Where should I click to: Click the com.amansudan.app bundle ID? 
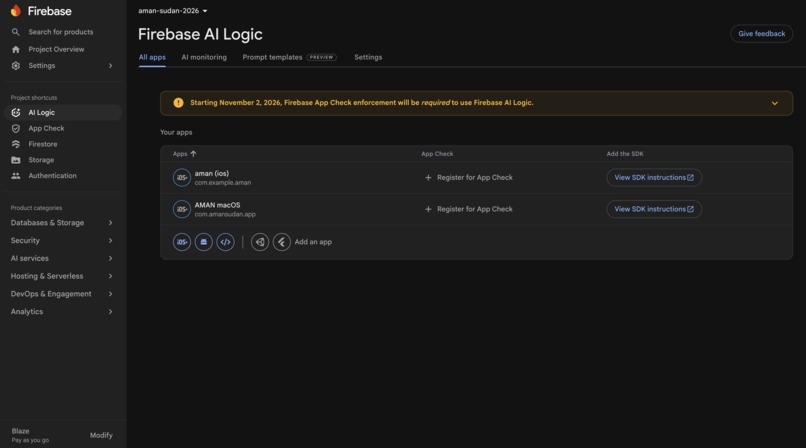click(225, 214)
